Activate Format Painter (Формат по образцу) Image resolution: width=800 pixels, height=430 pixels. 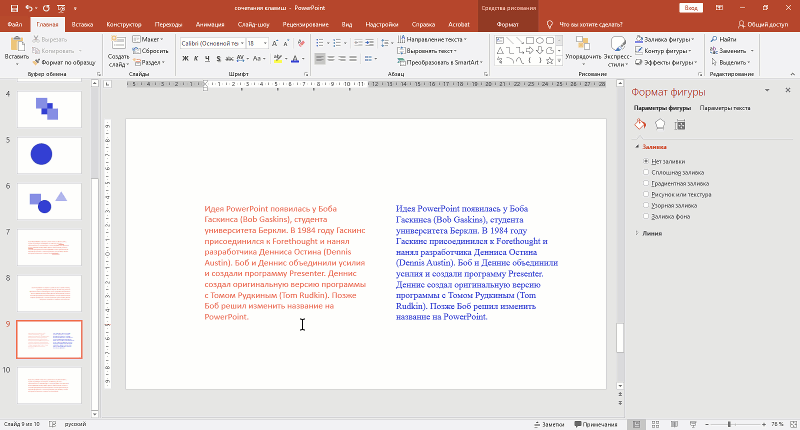64,62
